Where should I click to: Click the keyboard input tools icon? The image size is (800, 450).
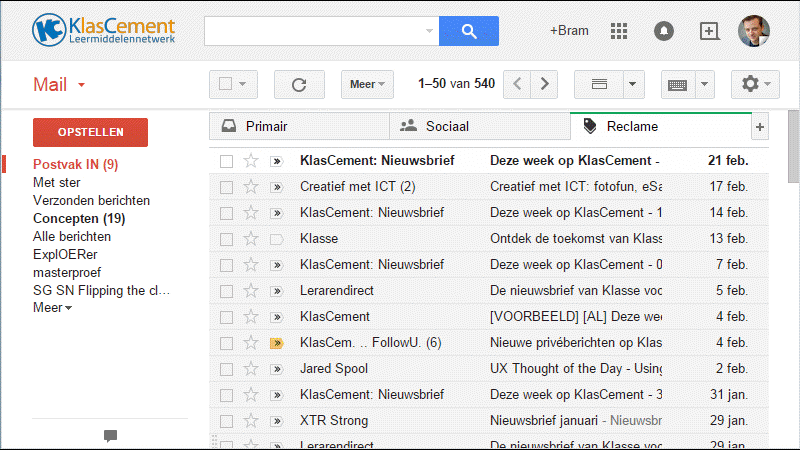tap(678, 84)
